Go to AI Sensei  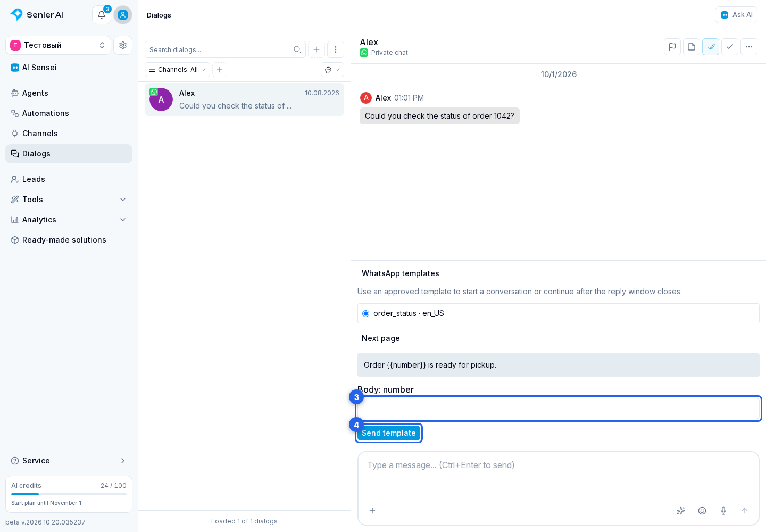point(69,68)
